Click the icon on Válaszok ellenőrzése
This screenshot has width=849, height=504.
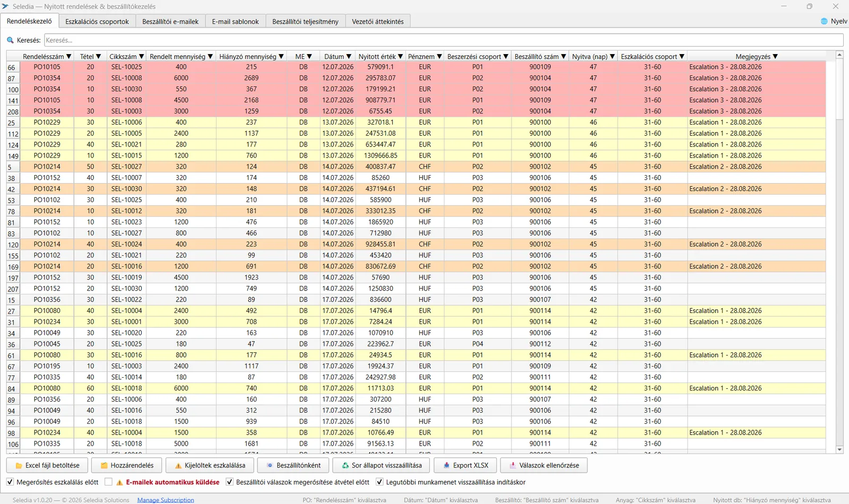tap(513, 465)
